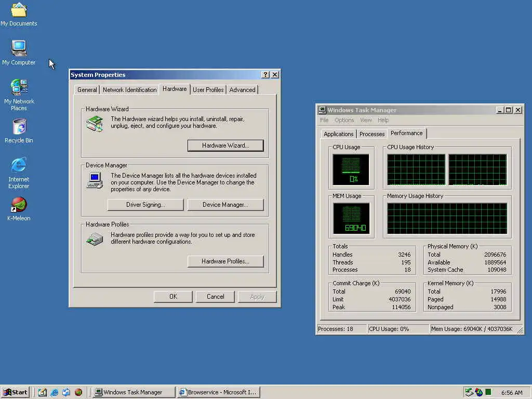
Task: Click Commit Charge Limit 4037036
Action: pyautogui.click(x=400, y=299)
